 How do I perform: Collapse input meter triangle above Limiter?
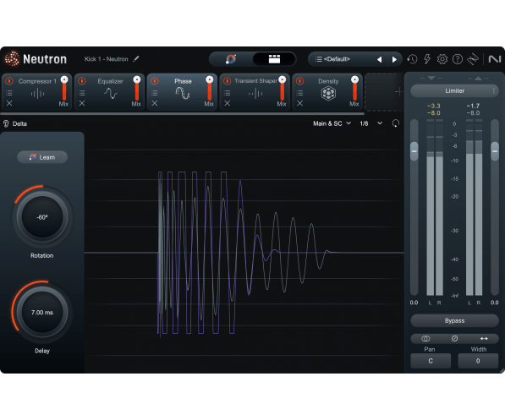[x=431, y=79]
